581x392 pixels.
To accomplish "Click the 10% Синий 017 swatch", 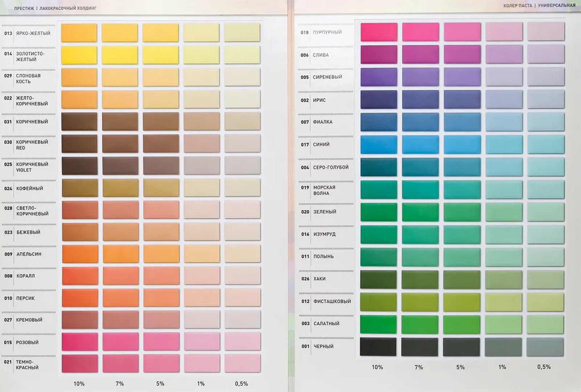I will point(379,144).
